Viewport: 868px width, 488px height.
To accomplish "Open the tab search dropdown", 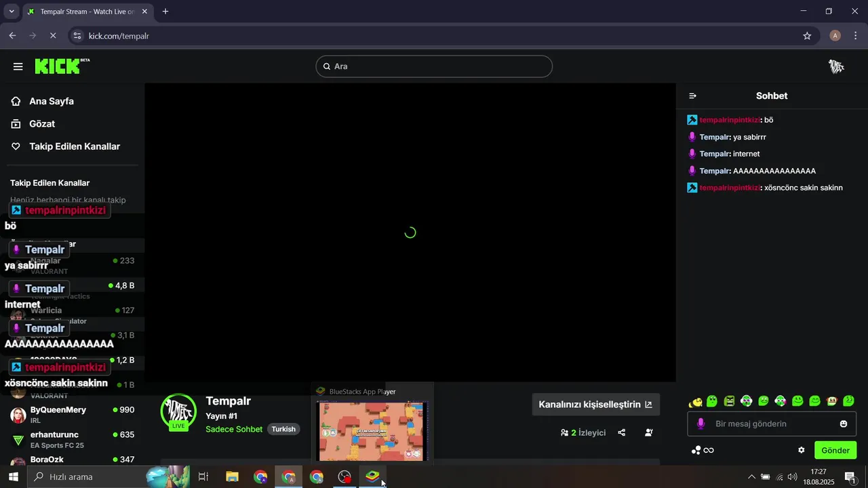I will 11,12.
